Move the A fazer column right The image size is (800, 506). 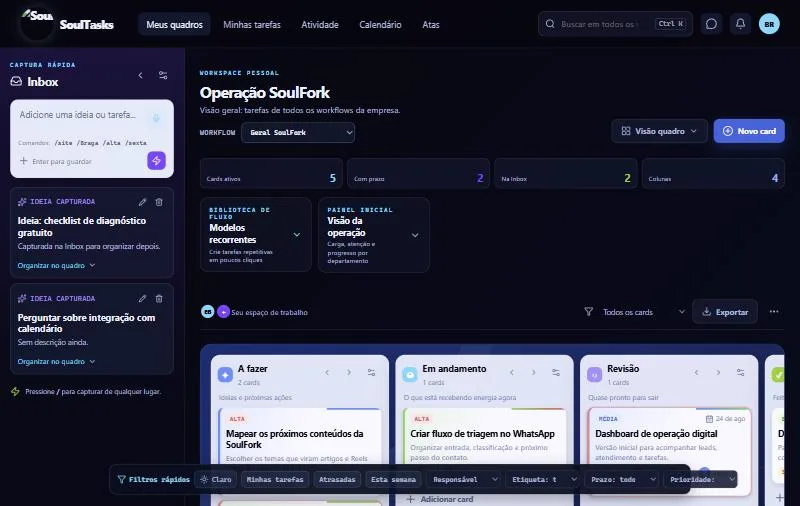click(349, 372)
